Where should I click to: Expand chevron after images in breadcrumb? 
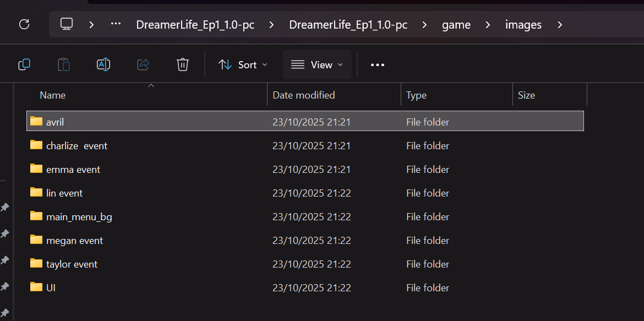point(560,25)
